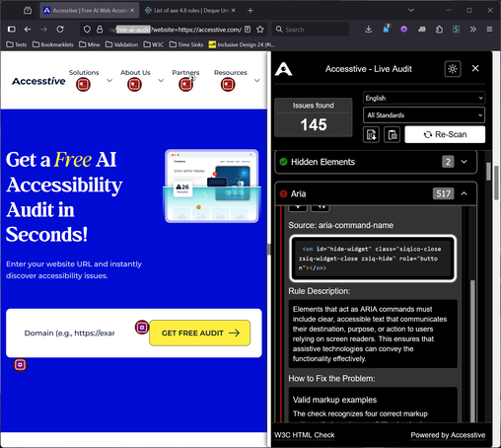
Task: Open the W3C bookmarks folder
Action: (x=154, y=44)
